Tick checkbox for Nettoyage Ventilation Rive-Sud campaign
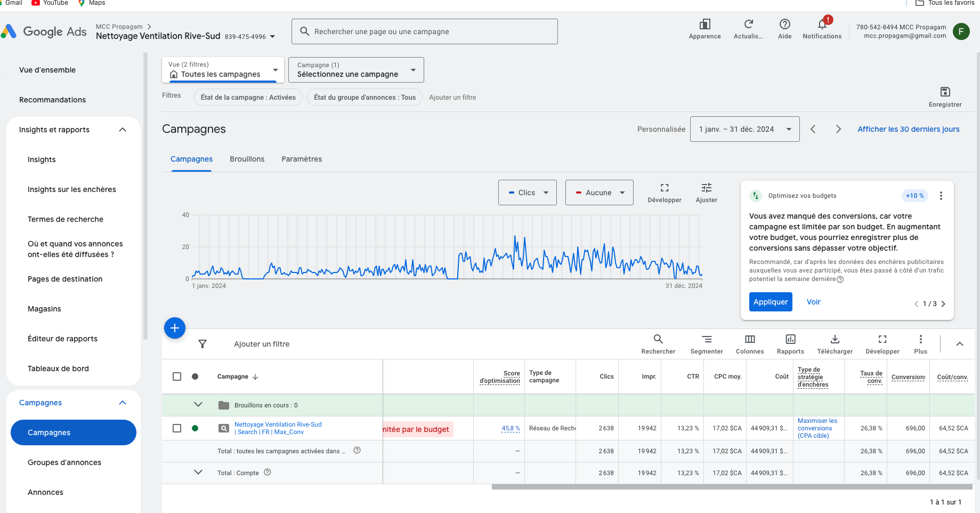This screenshot has width=980, height=513. (177, 428)
